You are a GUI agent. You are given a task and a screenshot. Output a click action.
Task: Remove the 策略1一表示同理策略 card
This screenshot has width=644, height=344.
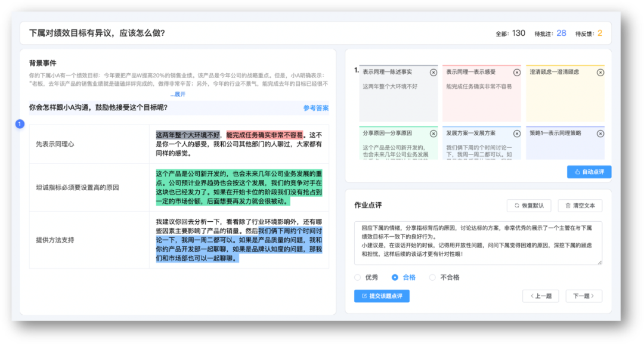[600, 134]
